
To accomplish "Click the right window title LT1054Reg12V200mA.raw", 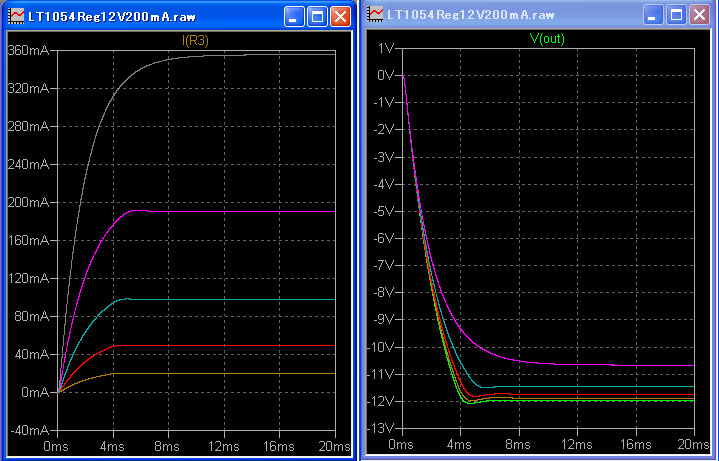I will 471,15.
